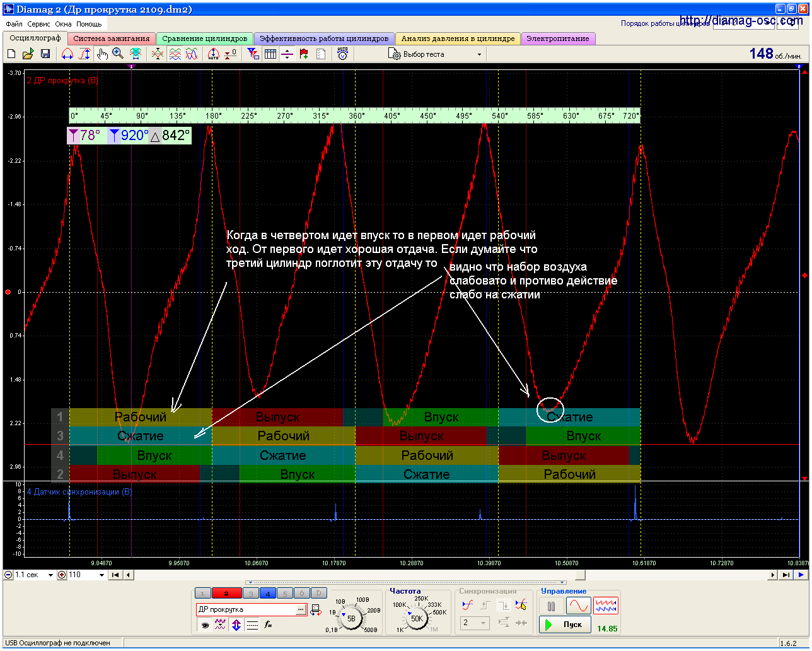Click the line style icon
Image resolution: width=812 pixels, height=651 pixels.
[x=252, y=625]
